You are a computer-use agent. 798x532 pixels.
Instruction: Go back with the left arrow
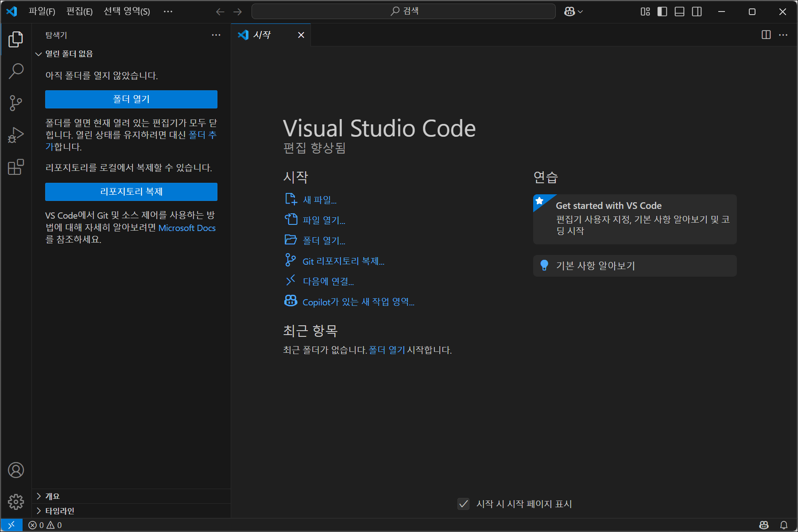220,12
